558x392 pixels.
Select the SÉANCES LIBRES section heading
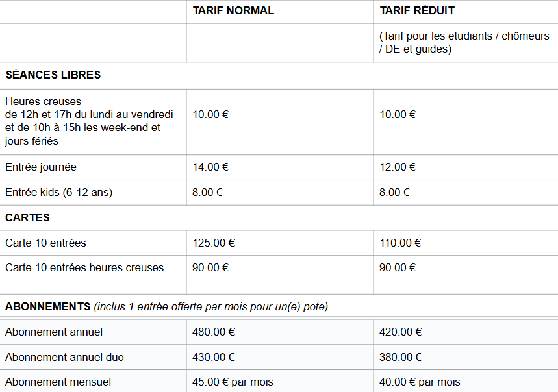coord(53,75)
